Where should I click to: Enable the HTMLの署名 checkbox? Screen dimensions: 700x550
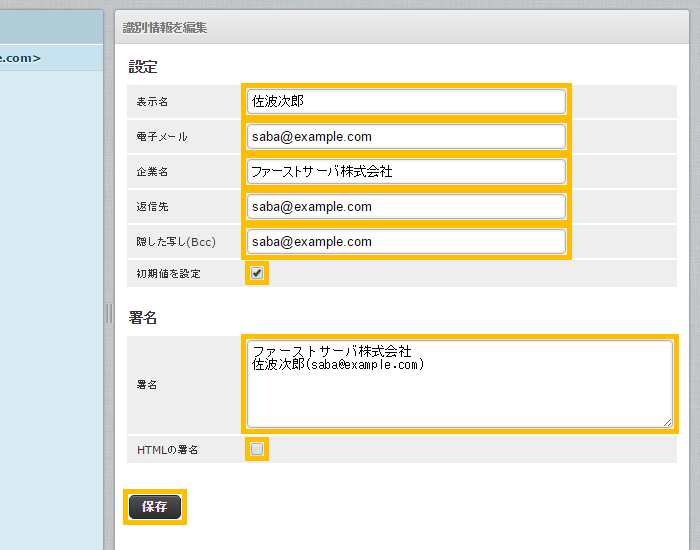257,449
